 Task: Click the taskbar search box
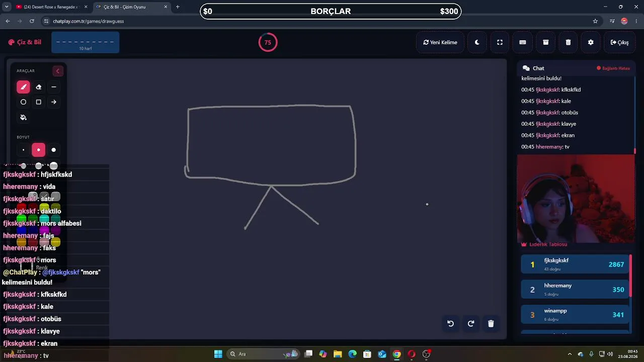pos(264,354)
